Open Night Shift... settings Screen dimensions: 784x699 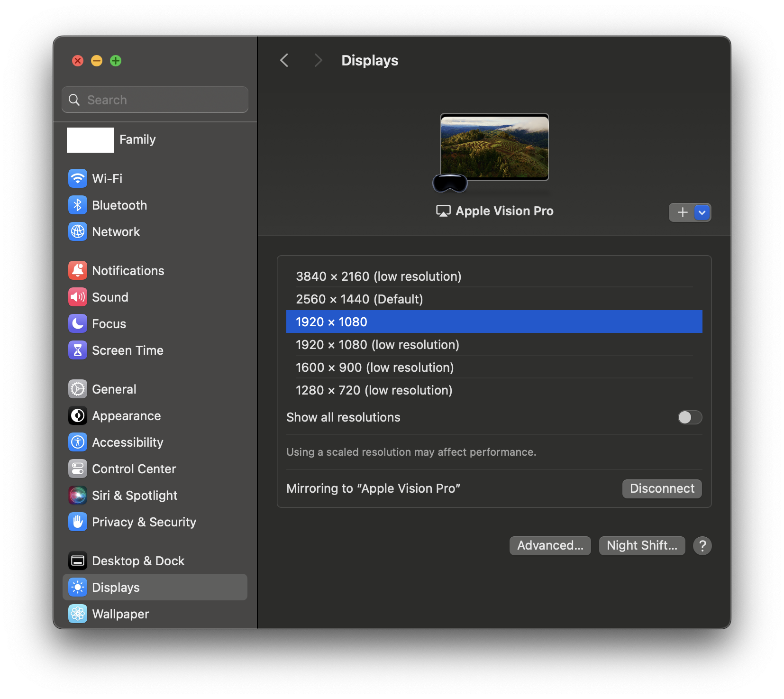pos(642,545)
